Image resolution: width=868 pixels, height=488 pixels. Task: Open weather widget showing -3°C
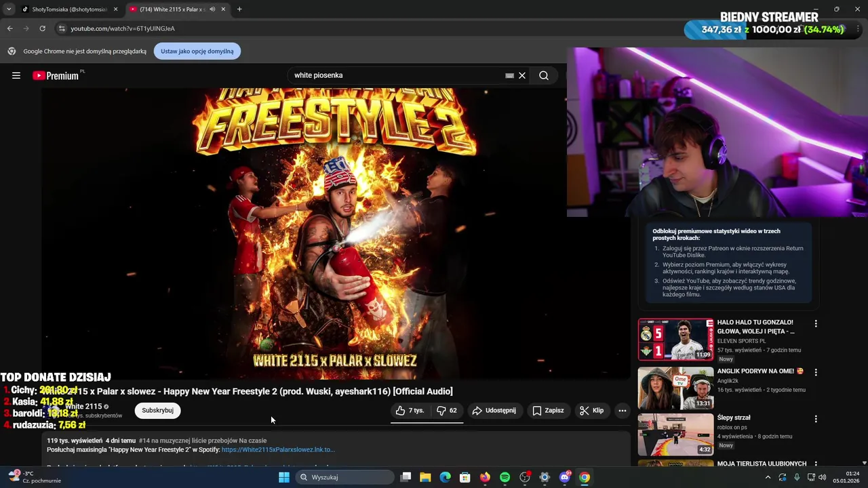pyautogui.click(x=35, y=477)
